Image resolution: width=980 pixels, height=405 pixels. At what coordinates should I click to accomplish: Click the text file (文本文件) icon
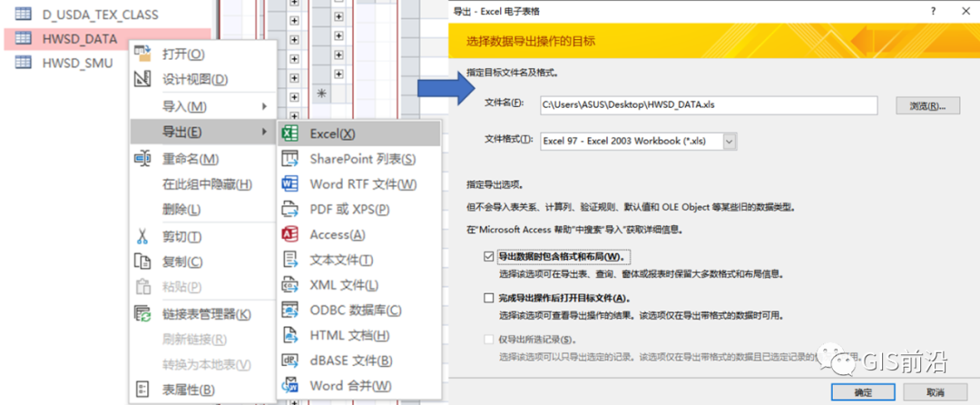[290, 260]
